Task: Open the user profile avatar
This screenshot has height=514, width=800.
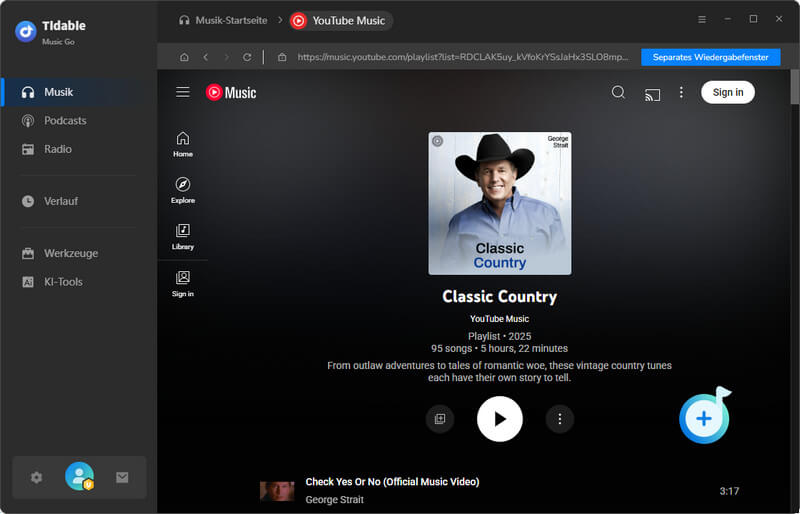Action: 80,476
